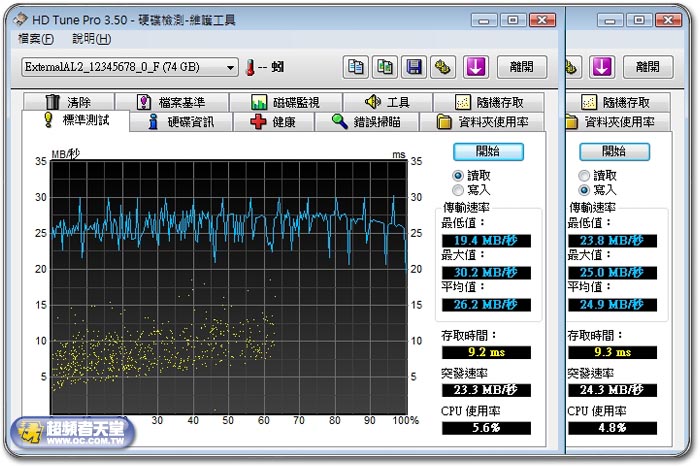The image size is (700, 466).
Task: Select 寫入 radio button in left window
Action: point(459,189)
